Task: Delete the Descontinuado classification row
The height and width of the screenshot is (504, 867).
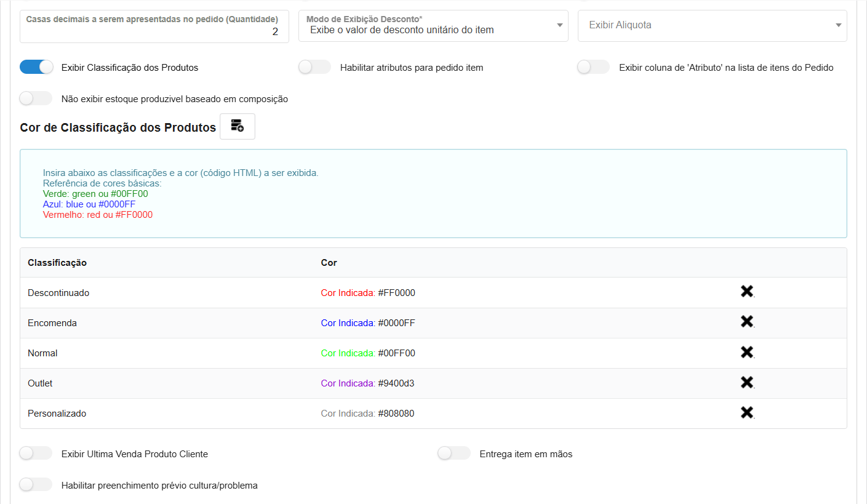Action: pos(746,292)
